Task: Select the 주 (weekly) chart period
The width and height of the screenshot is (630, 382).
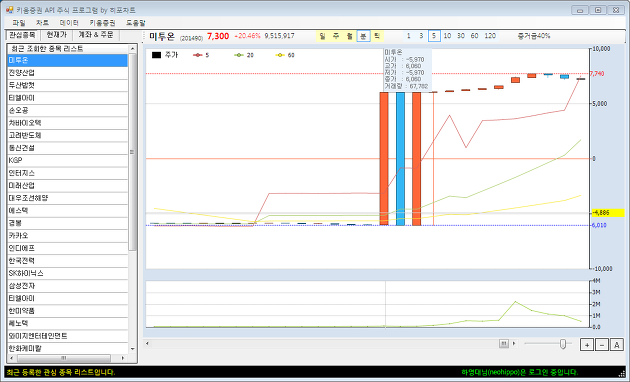Action: click(336, 36)
